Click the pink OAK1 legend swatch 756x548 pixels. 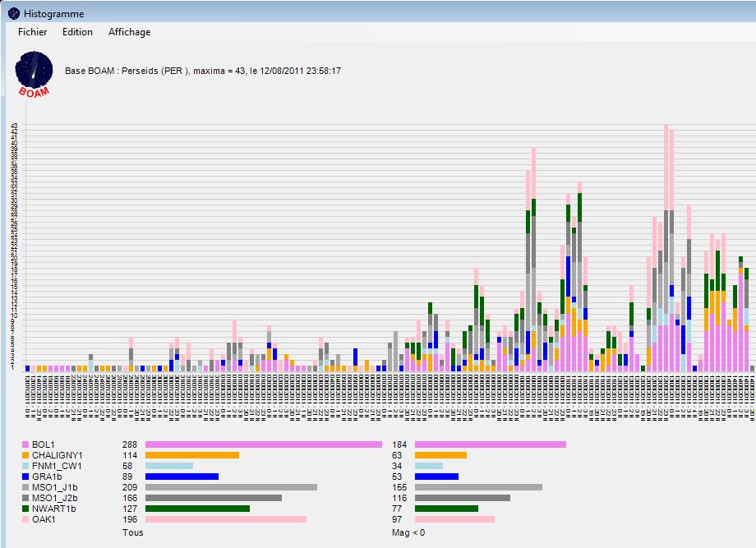[25, 519]
